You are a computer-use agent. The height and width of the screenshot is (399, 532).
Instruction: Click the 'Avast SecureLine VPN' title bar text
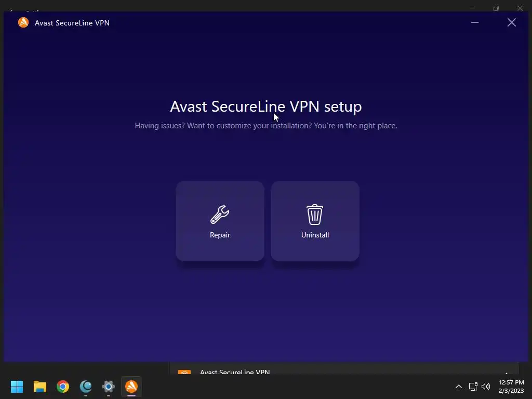click(72, 23)
